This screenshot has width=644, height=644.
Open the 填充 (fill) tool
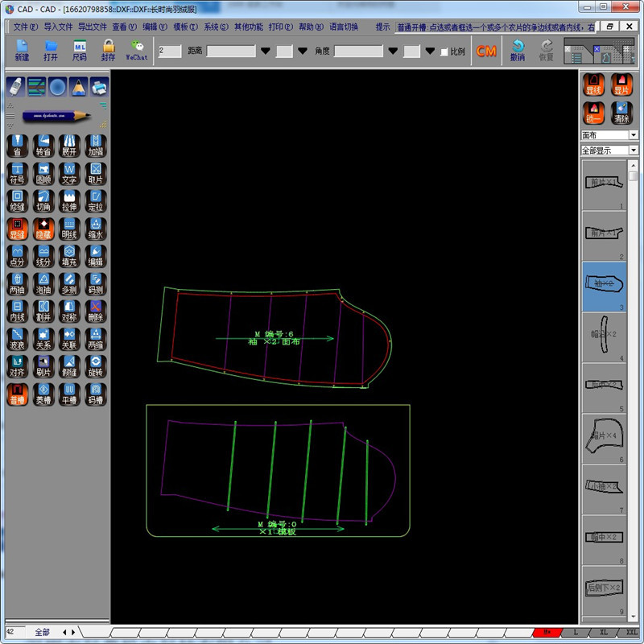click(68, 254)
